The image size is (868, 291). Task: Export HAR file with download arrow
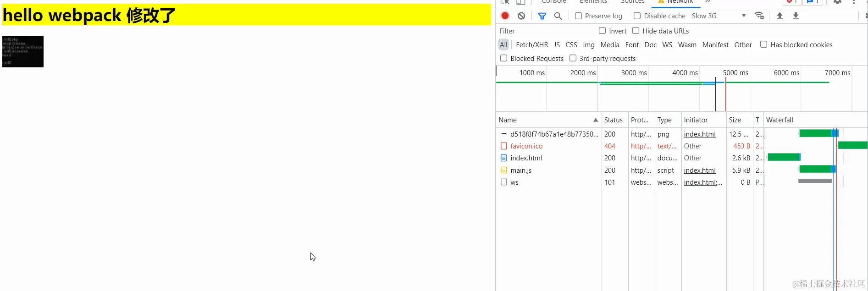796,16
